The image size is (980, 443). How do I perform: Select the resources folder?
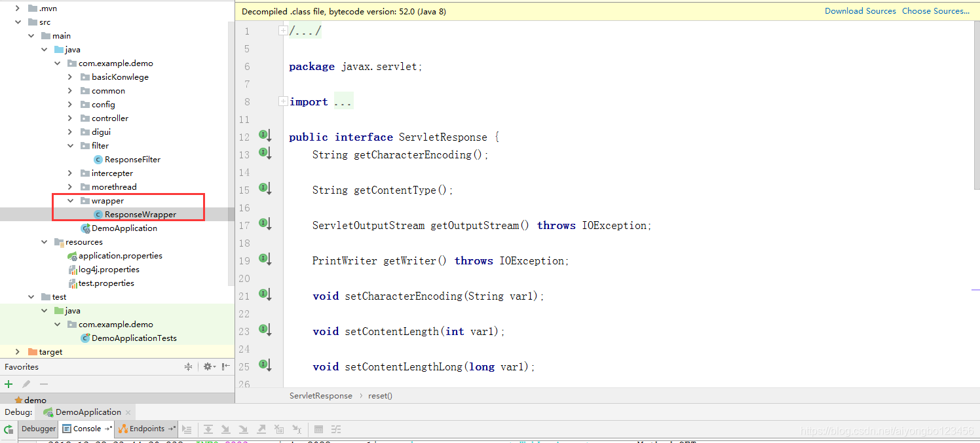pyautogui.click(x=78, y=242)
